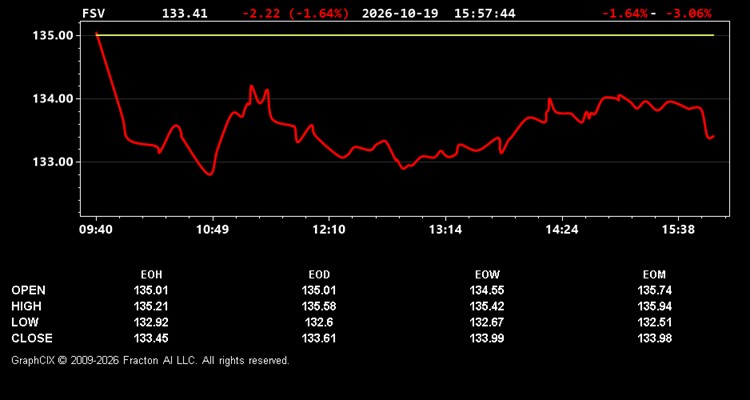This screenshot has height=400, width=750.
Task: Select EOW high value 135.42
Action: click(487, 306)
